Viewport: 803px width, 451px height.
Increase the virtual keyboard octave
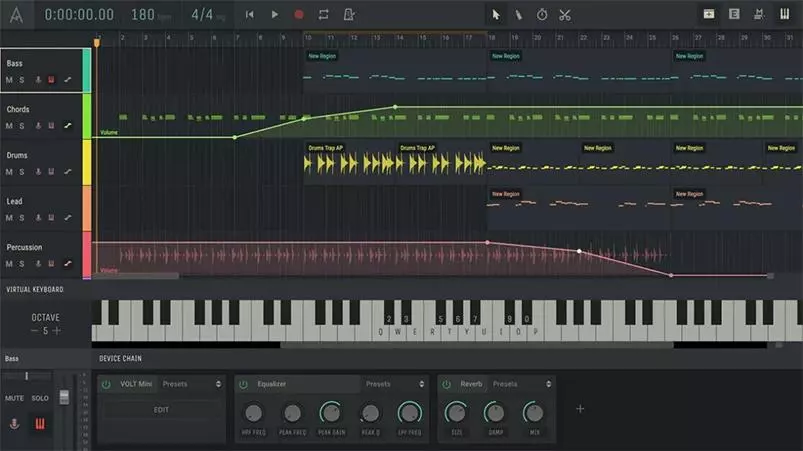(x=57, y=331)
